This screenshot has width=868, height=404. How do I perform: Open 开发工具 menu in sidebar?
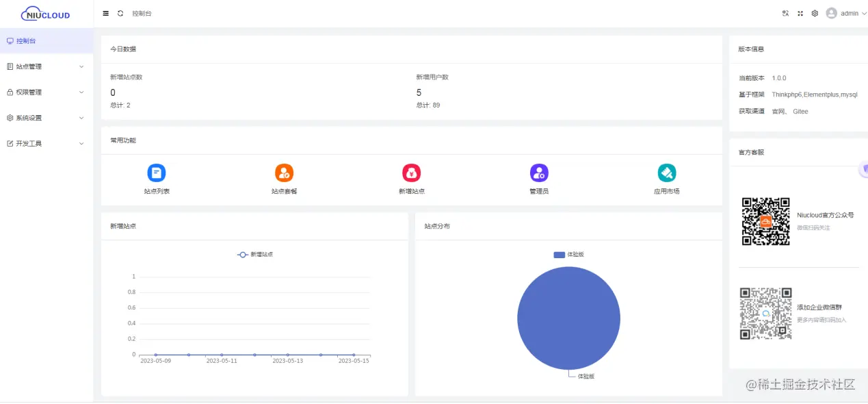pyautogui.click(x=47, y=144)
